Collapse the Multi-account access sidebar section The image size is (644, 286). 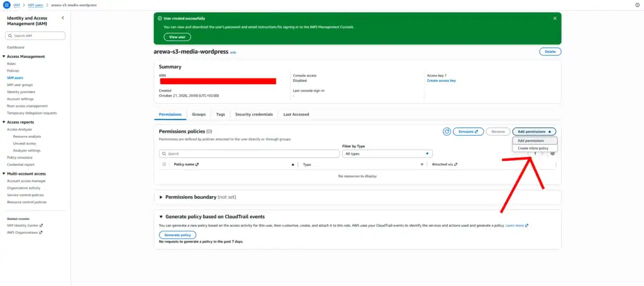4,174
